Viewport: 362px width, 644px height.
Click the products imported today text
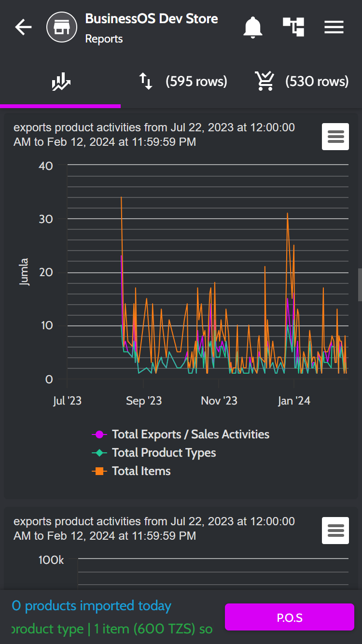click(x=92, y=606)
